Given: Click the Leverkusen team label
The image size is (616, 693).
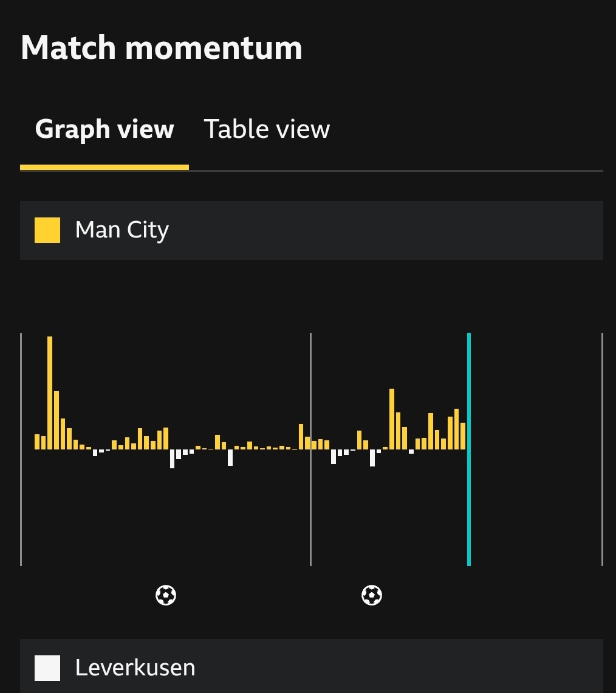Looking at the screenshot, I should pos(135,668).
